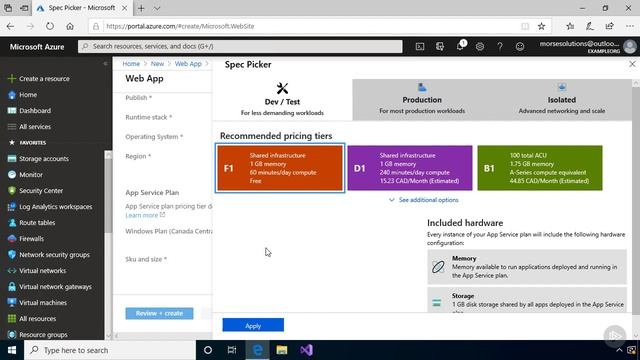Open Monitor service
640x360 pixels.
click(x=31, y=175)
